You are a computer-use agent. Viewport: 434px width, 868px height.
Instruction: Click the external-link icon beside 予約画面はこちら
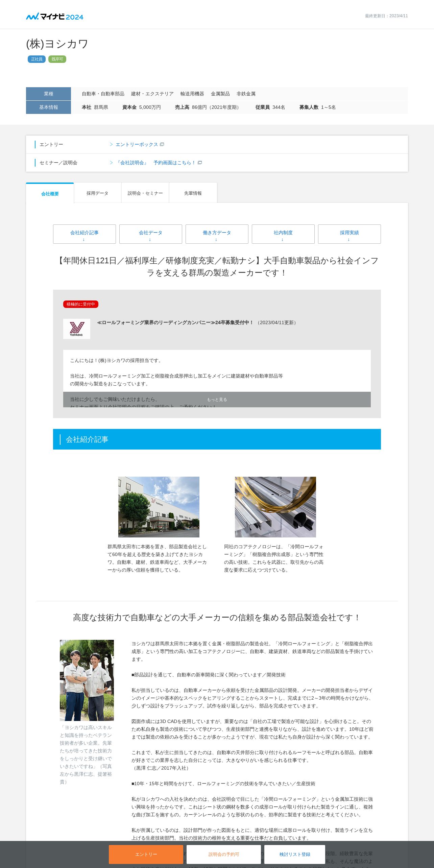click(200, 163)
